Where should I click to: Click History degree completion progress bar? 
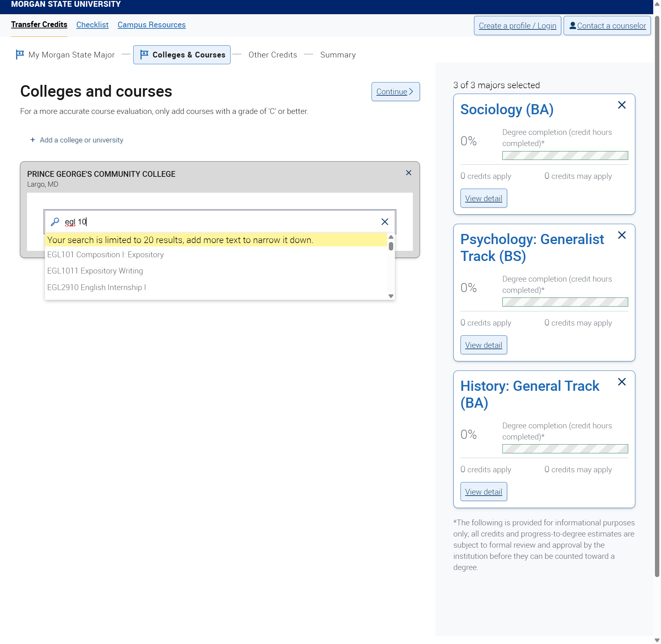pos(565,449)
